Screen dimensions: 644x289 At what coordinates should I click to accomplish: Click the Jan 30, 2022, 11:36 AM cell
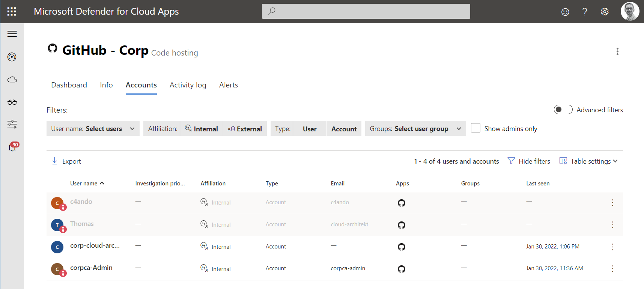tap(555, 268)
